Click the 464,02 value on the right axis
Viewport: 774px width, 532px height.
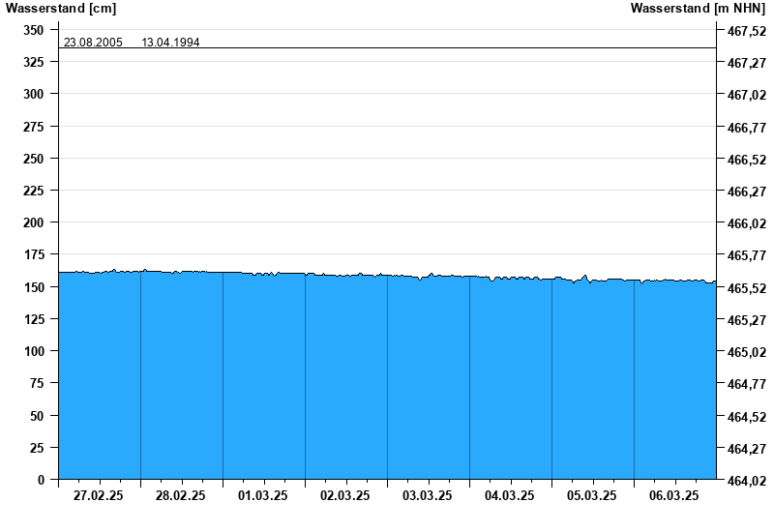click(745, 481)
